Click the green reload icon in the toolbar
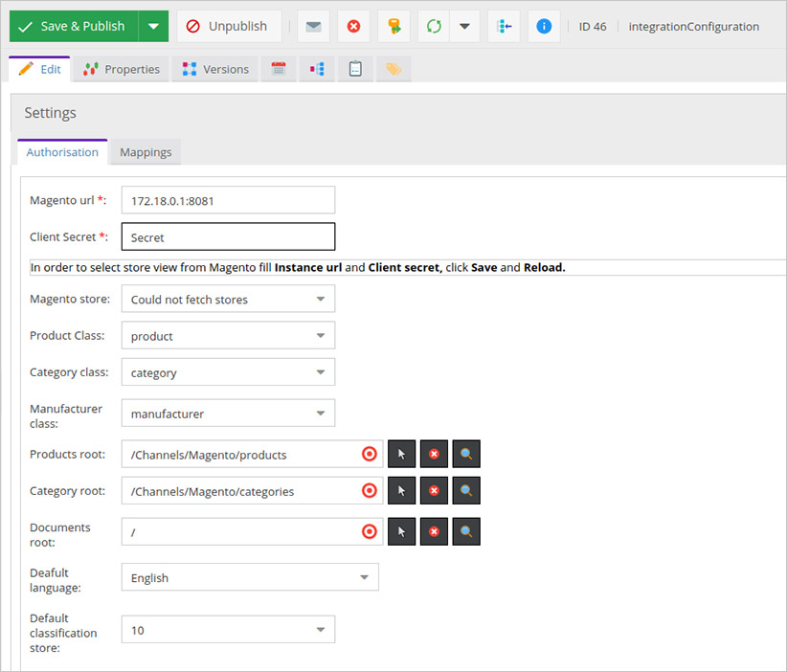 pyautogui.click(x=434, y=27)
